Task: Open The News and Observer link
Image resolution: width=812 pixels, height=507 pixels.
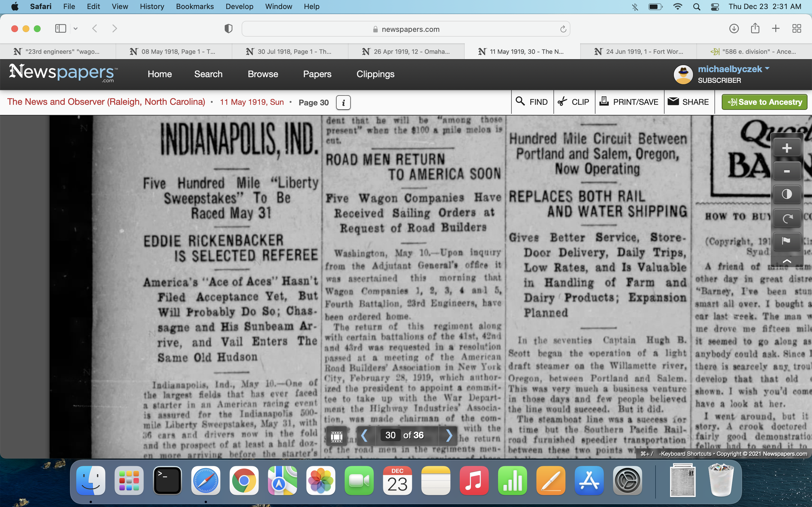Action: [106, 102]
